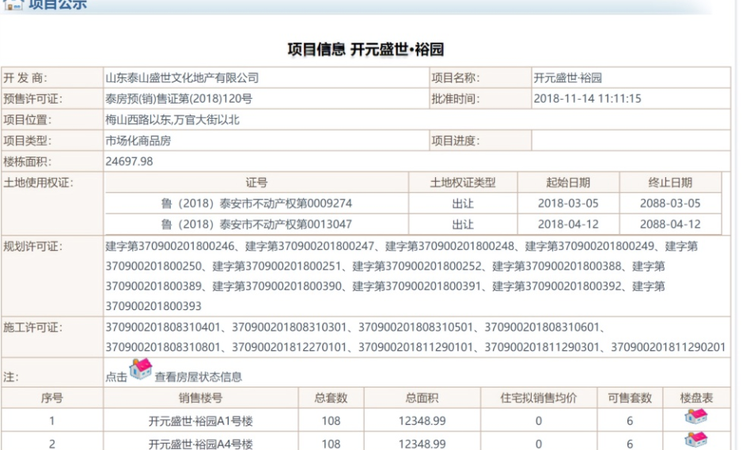
Task: Click the 总面积 column header
Action: click(x=422, y=398)
